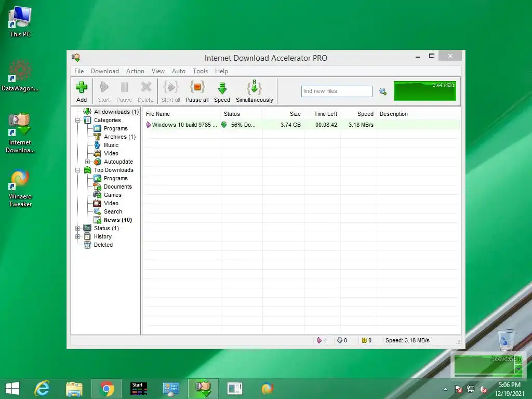Select the Deleted tree item
The height and width of the screenshot is (399, 532).
click(103, 245)
